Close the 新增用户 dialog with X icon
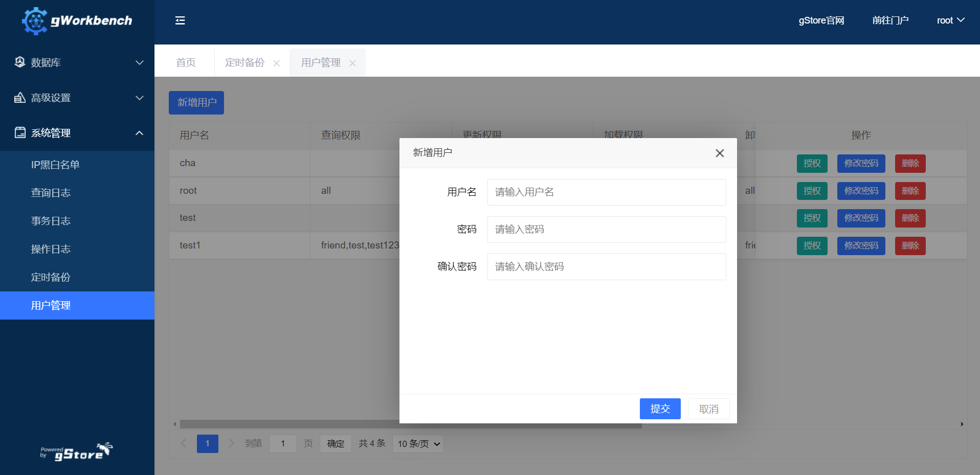This screenshot has width=980, height=475. (719, 153)
